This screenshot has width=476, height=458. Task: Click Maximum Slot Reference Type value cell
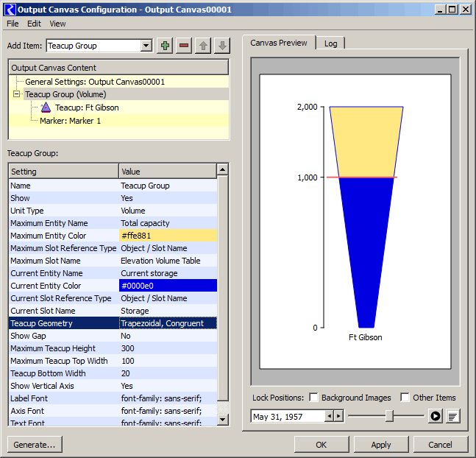tap(168, 248)
